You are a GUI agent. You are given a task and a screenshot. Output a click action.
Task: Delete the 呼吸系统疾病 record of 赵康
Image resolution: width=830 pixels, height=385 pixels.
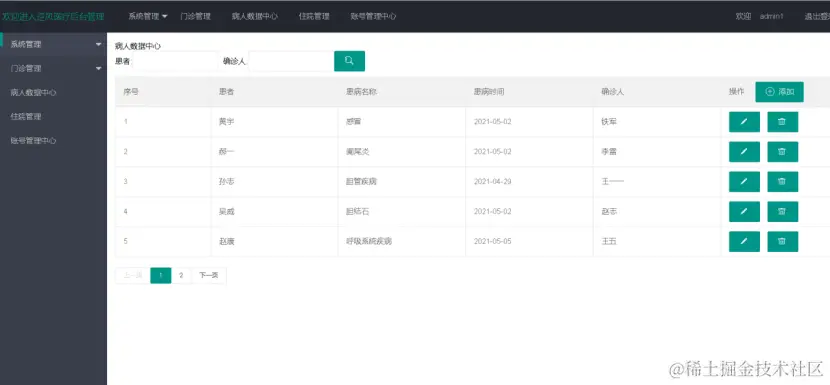tap(782, 241)
